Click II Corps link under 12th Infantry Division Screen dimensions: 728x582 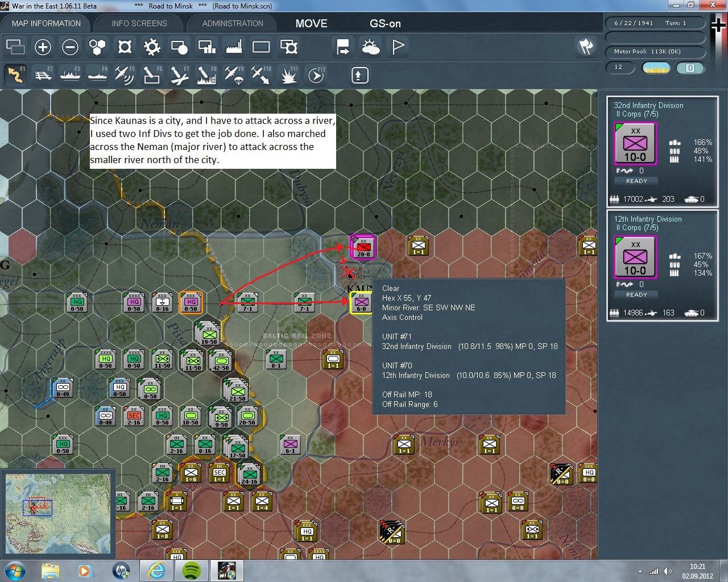pos(637,228)
